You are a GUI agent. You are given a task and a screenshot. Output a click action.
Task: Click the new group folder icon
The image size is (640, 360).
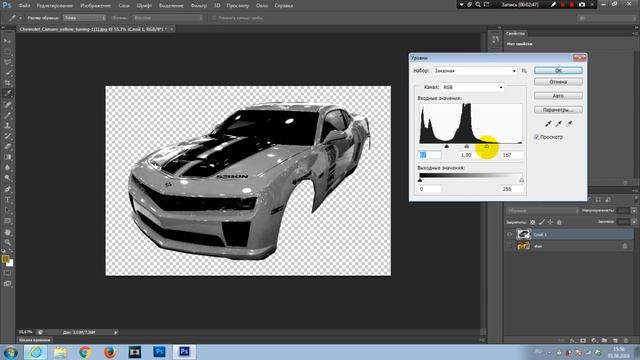(x=604, y=340)
